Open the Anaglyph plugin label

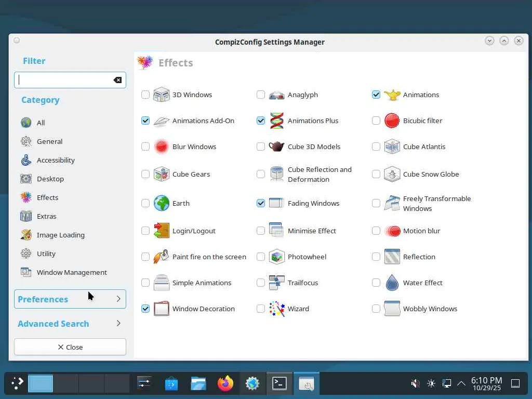pos(303,95)
